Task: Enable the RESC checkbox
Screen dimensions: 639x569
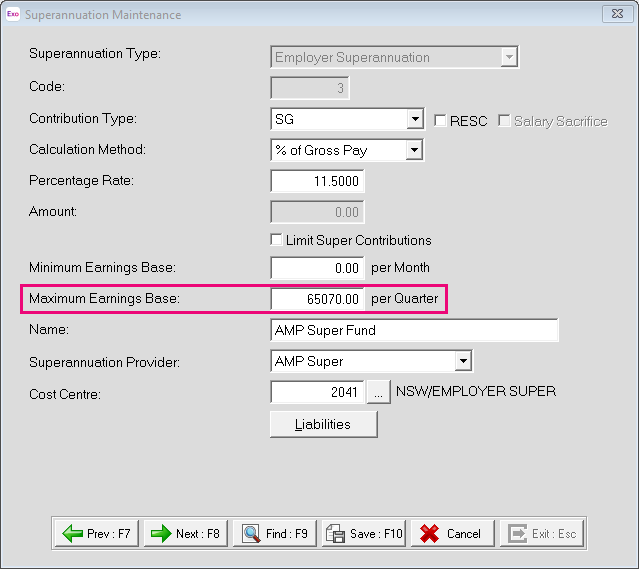Action: tap(441, 121)
